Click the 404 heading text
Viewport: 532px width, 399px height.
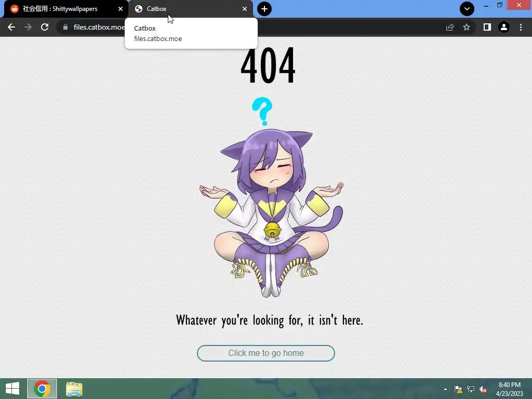point(268,65)
